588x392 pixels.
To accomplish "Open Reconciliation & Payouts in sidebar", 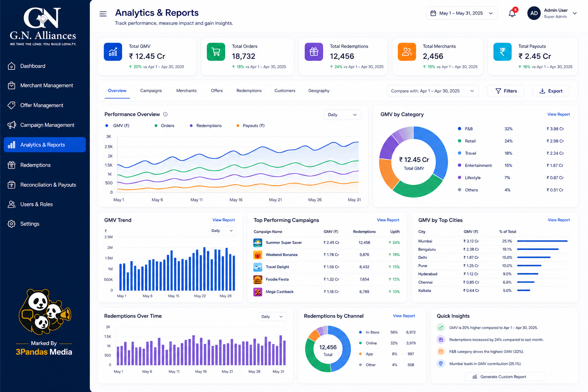I will (x=45, y=185).
